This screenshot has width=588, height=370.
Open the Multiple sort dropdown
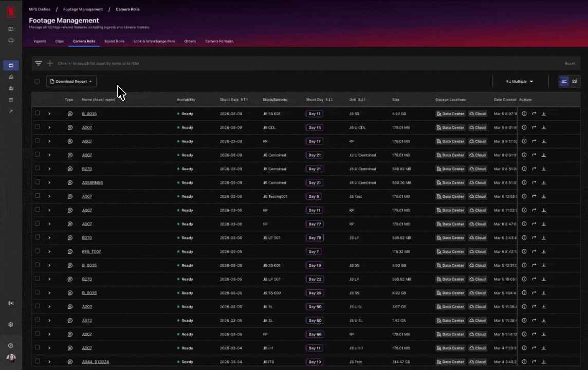520,81
